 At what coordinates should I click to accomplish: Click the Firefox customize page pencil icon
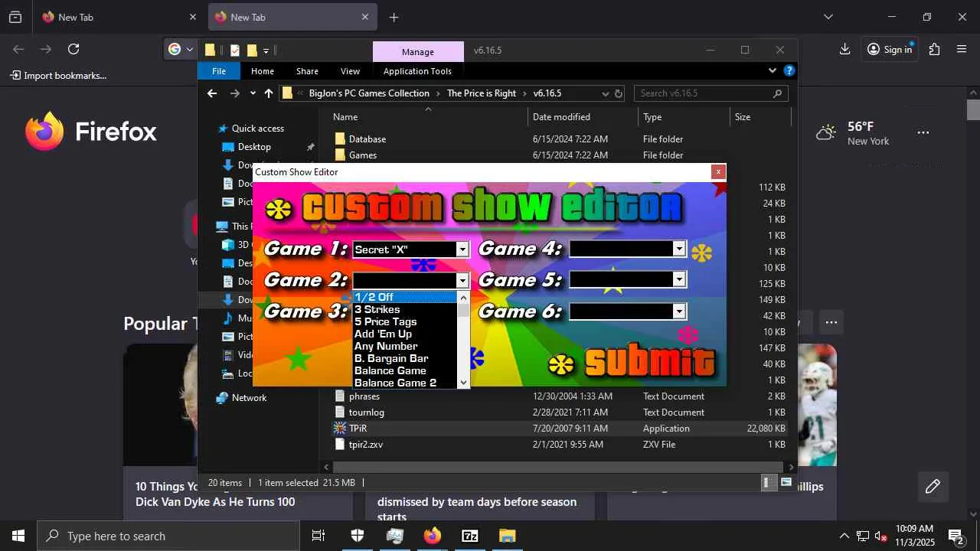933,487
